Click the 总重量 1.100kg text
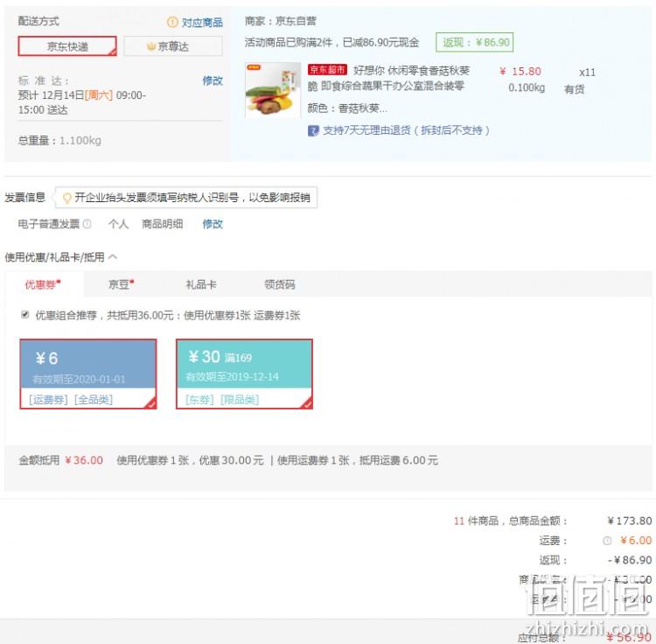Image resolution: width=656 pixels, height=644 pixels. coord(59,141)
